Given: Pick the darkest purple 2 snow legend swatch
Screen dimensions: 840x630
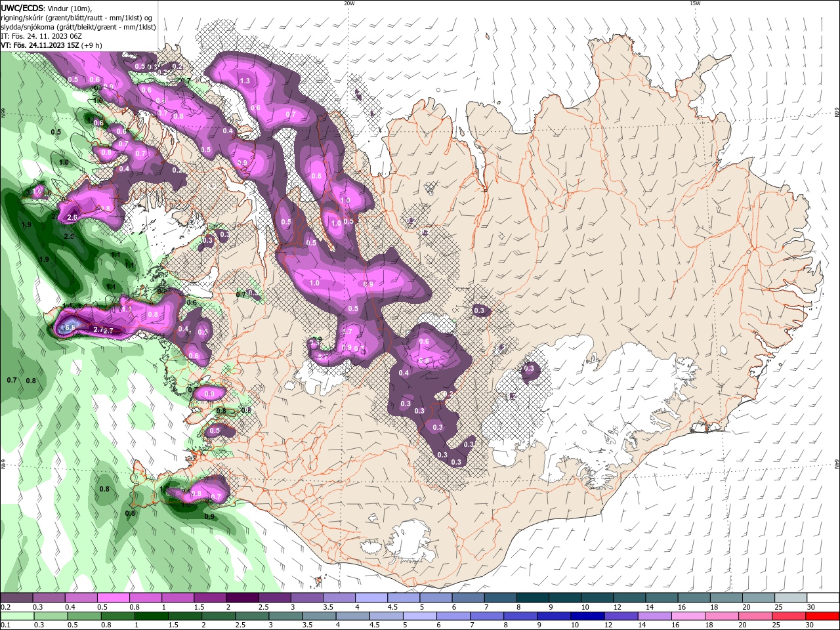Looking at the screenshot, I should pyautogui.click(x=242, y=598).
